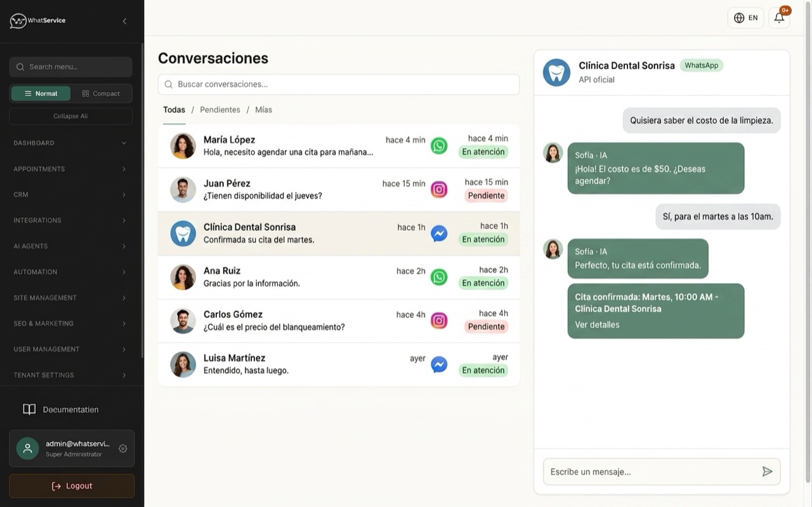This screenshot has width=812, height=507.
Task: Switch sidebar to Normal view
Action: pyautogui.click(x=41, y=93)
